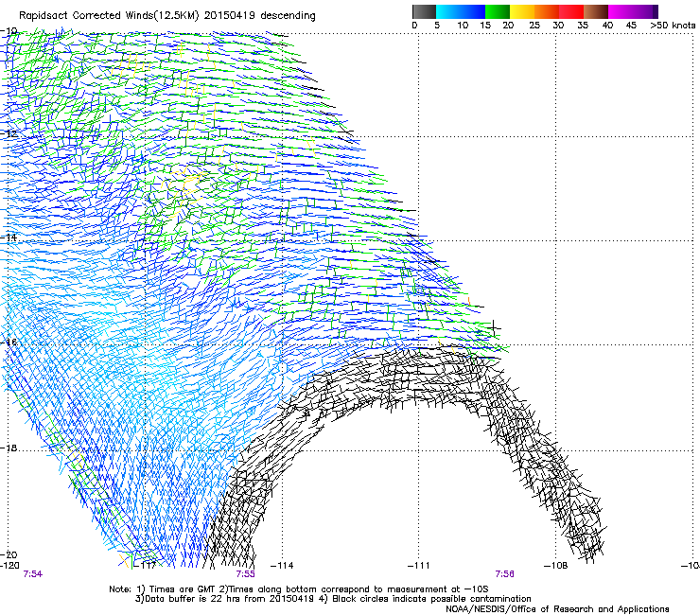Click the -16 latitude axis label
Viewport: 700px width, 615px height.
(9, 343)
